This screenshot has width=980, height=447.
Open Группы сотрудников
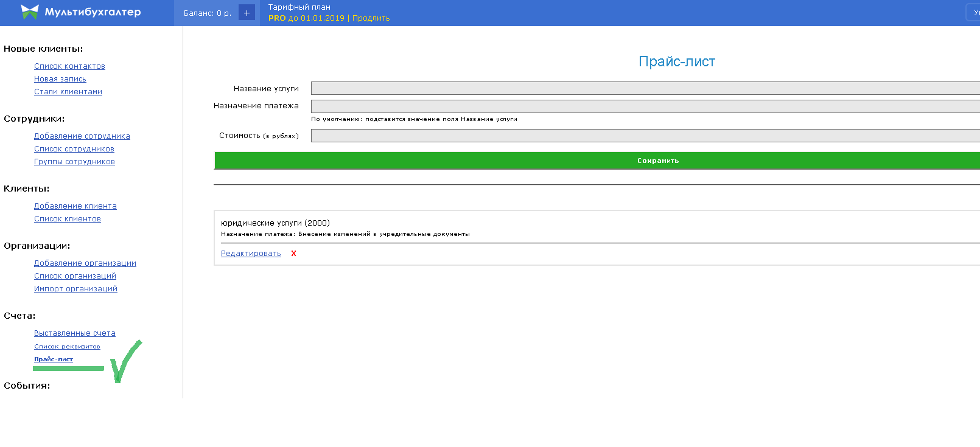click(x=74, y=162)
